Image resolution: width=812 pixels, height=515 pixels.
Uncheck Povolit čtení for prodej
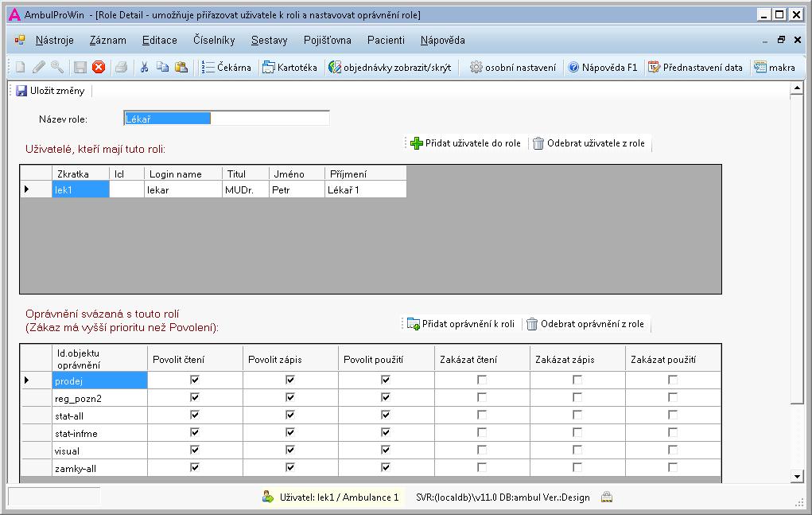click(x=195, y=380)
